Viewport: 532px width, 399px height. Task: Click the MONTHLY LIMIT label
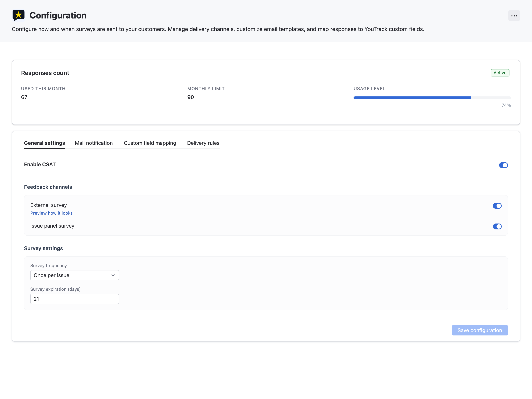click(206, 88)
